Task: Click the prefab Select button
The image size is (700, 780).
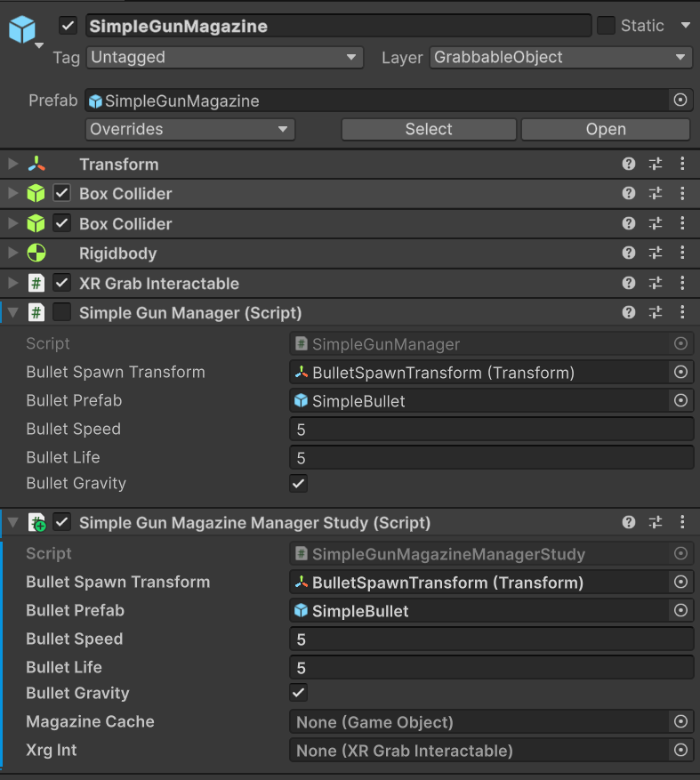Action: pos(429,129)
